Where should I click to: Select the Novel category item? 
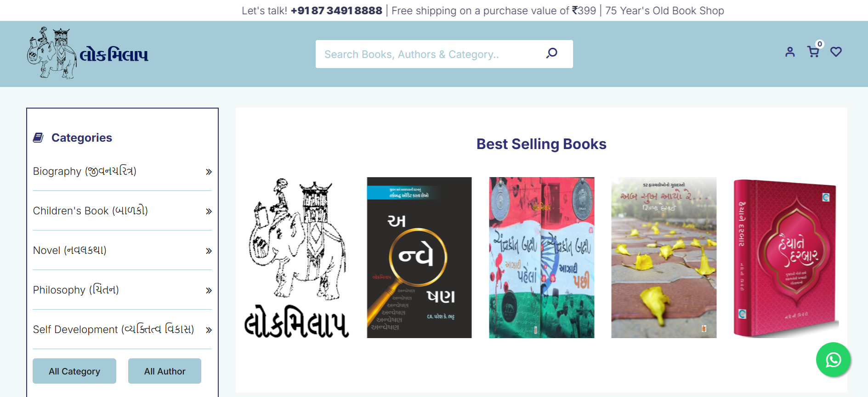point(122,250)
